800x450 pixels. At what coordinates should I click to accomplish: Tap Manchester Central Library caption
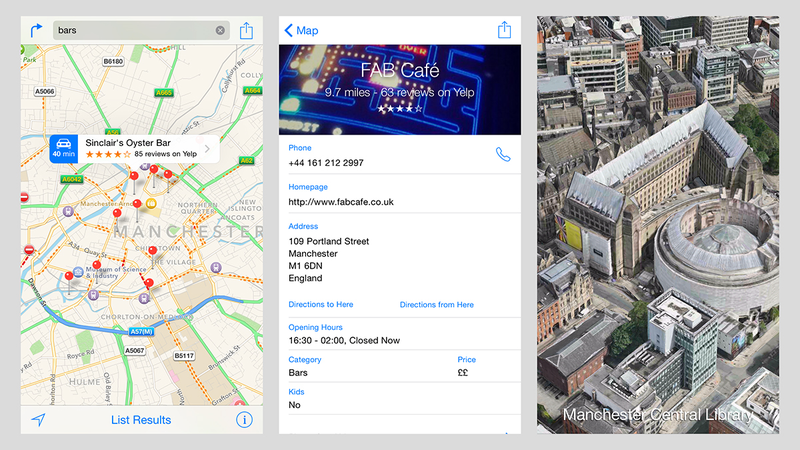(x=658, y=415)
